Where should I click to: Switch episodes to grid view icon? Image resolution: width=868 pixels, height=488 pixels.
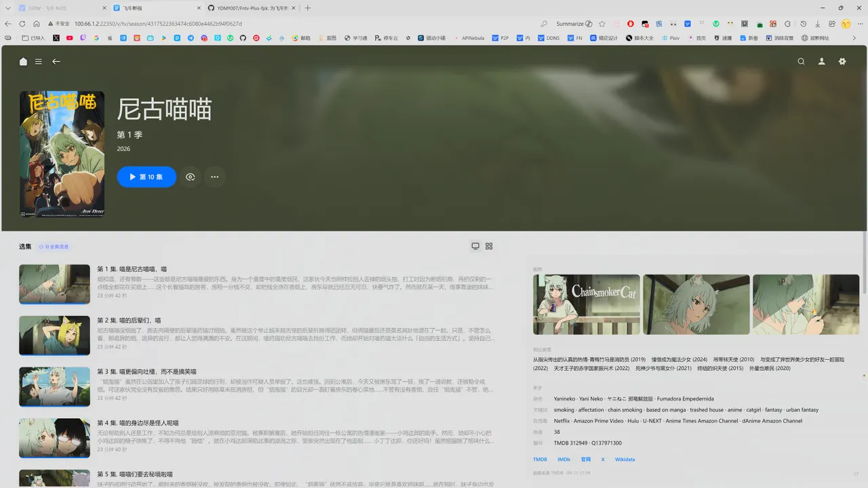coord(490,246)
